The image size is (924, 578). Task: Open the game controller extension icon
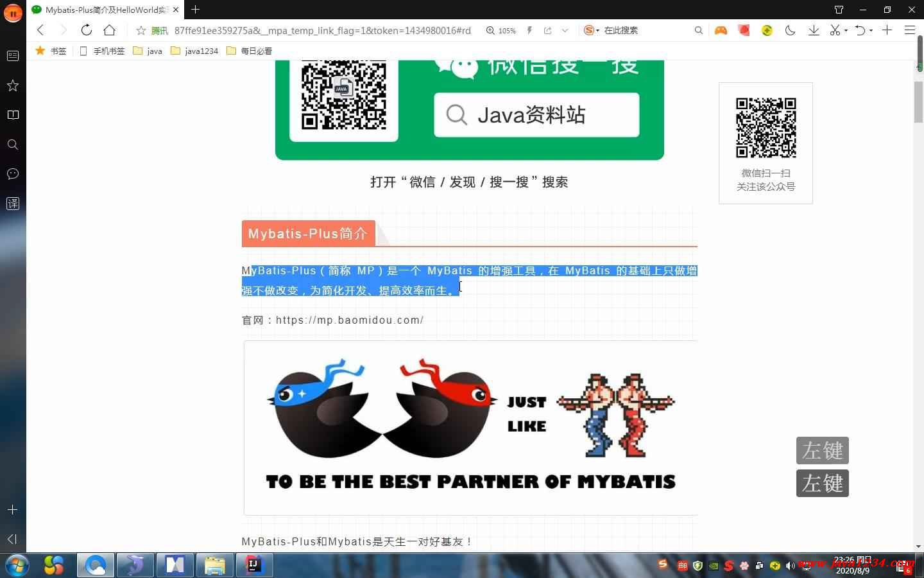tap(721, 30)
